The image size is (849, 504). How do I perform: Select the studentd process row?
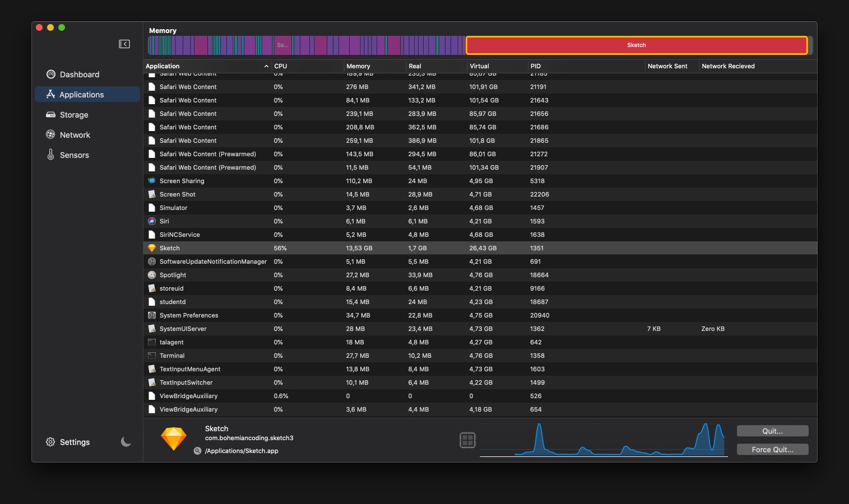pos(480,302)
